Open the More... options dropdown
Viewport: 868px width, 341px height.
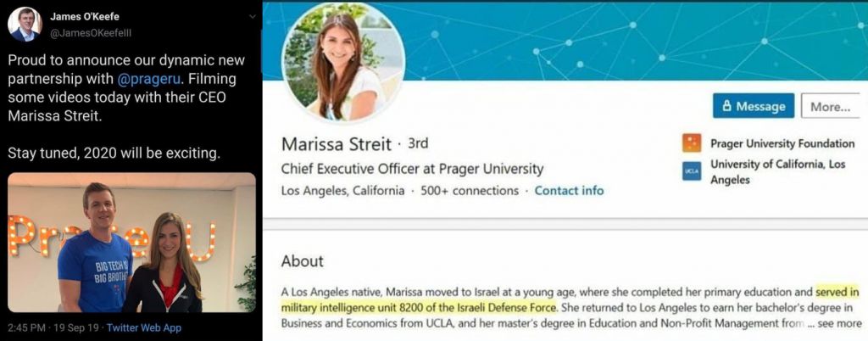829,107
